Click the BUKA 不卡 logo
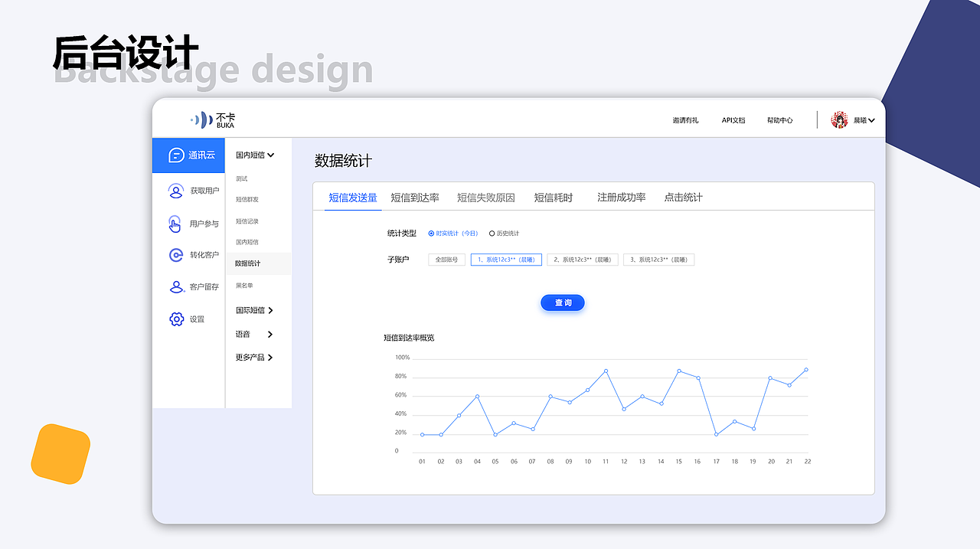Screen dimensions: 980x549 pos(212,119)
